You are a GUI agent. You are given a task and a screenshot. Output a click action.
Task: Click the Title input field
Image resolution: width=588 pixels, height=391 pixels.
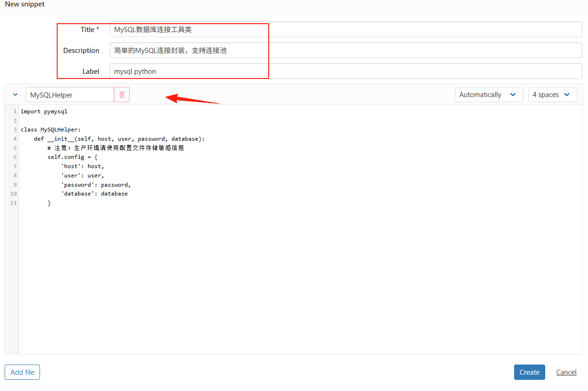(x=346, y=29)
